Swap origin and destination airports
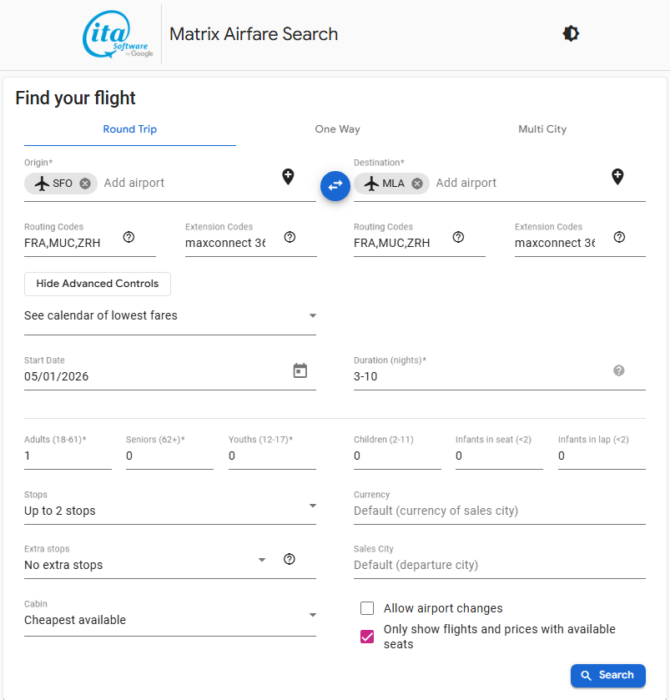This screenshot has width=670, height=700. (335, 185)
